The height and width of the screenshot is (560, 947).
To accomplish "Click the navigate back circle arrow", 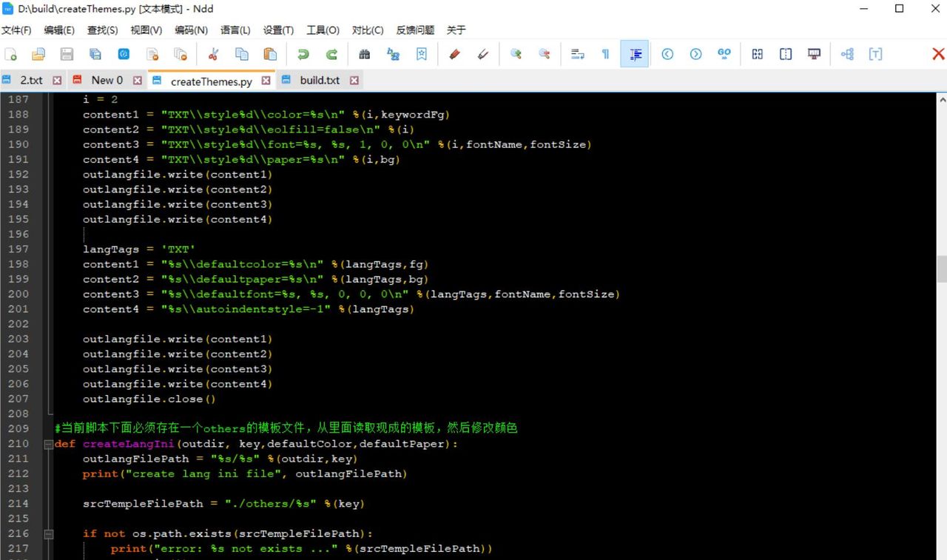I will pos(667,54).
